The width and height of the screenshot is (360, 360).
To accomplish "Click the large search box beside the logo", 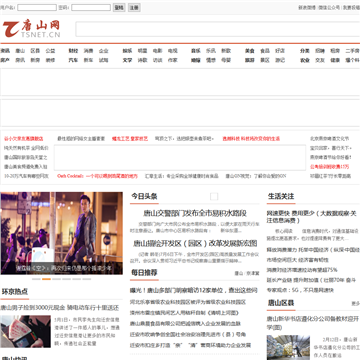I will (218, 29).
